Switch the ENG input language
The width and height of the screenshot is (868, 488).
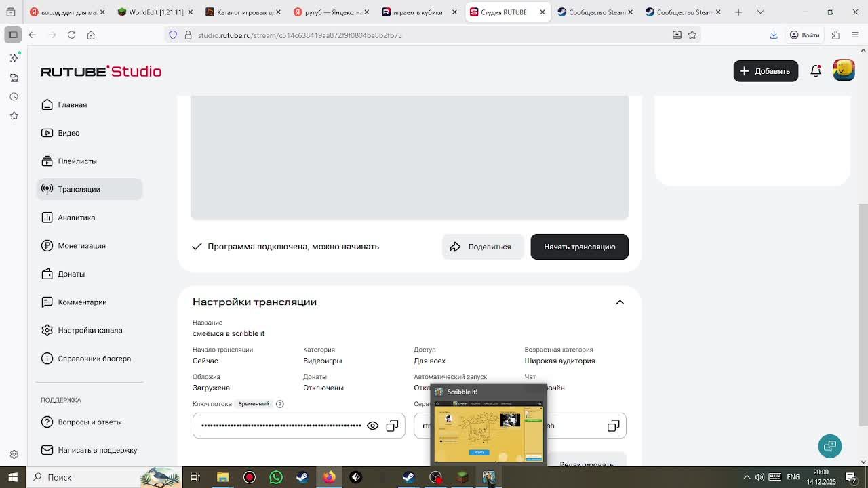click(x=793, y=477)
